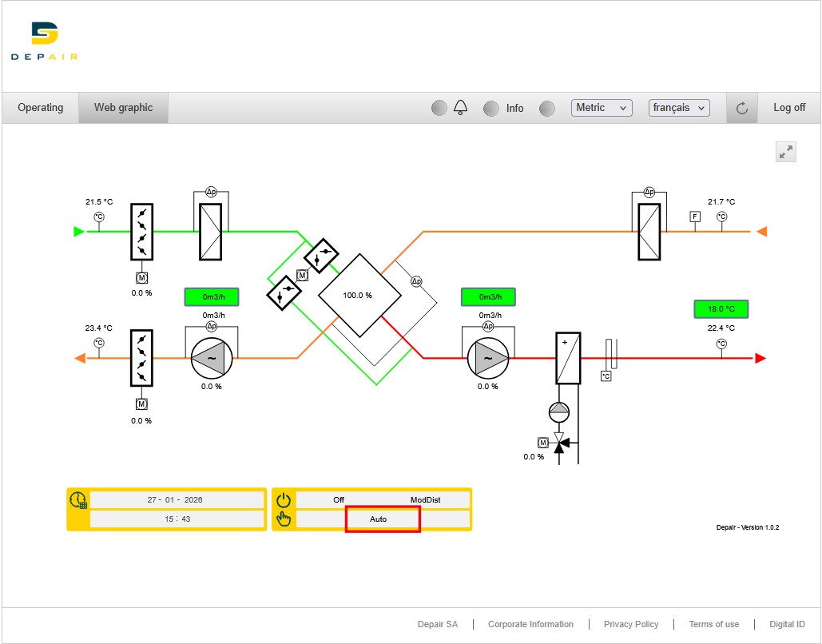Click the ModDist text
Image resolution: width=822 pixels, height=644 pixels.
pos(425,500)
